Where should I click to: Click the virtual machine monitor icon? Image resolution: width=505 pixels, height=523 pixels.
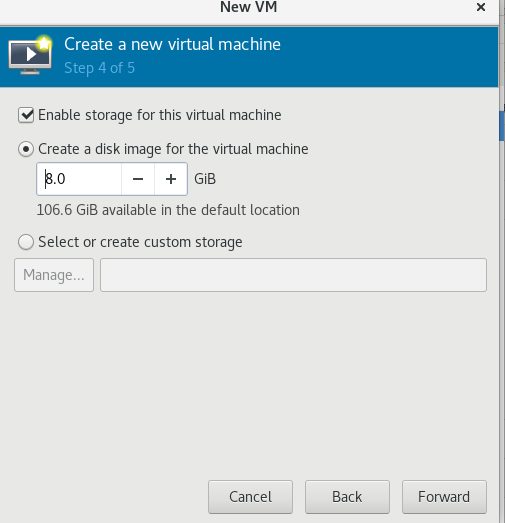click(30, 55)
